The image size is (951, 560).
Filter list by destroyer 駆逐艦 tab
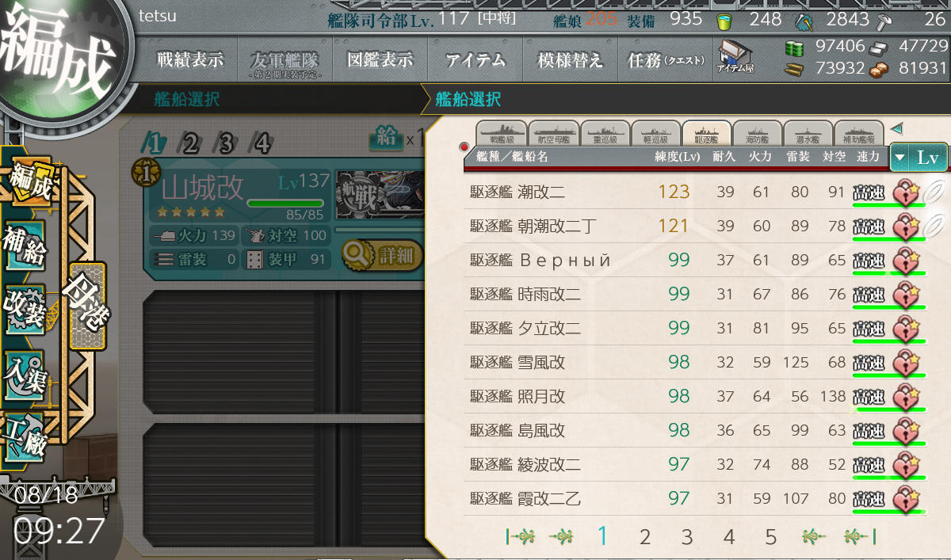pyautogui.click(x=706, y=133)
